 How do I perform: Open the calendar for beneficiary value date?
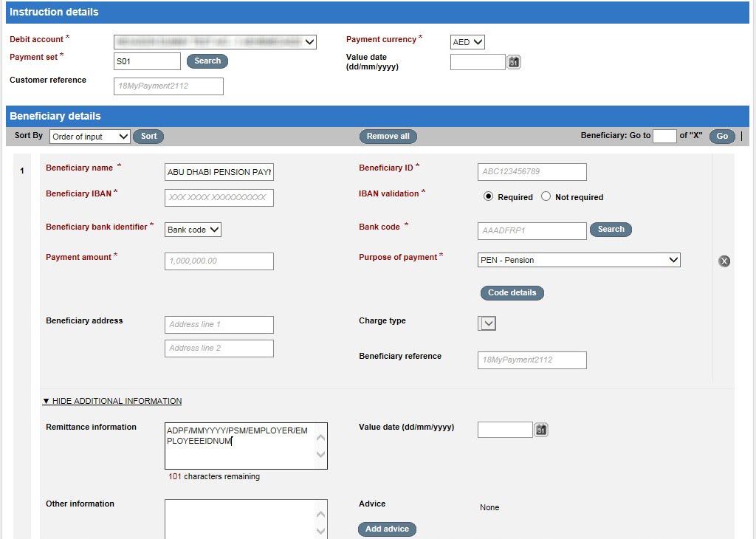point(541,429)
